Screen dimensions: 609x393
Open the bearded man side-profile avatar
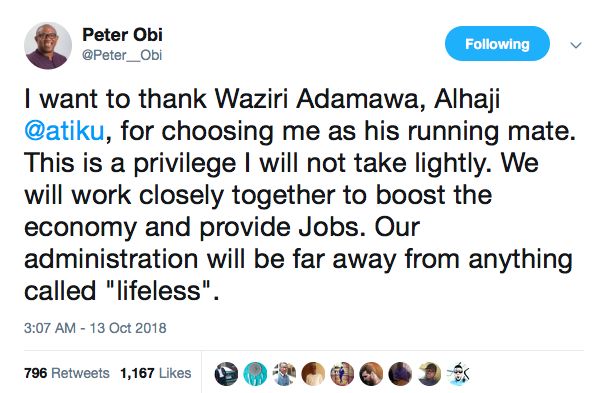click(371, 374)
